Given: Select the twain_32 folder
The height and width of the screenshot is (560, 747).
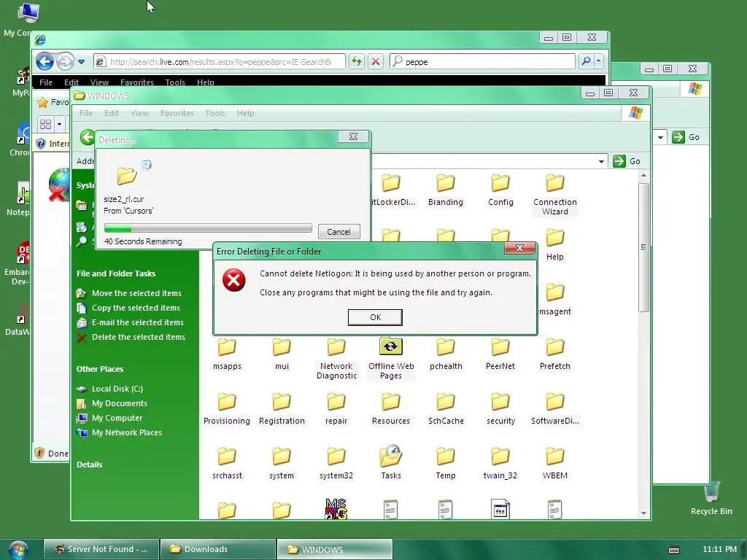Looking at the screenshot, I should [500, 464].
